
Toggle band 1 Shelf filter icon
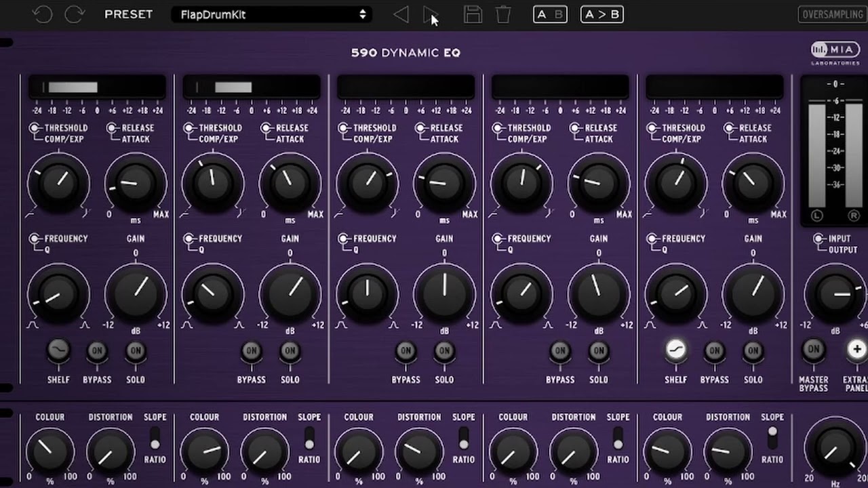[58, 350]
